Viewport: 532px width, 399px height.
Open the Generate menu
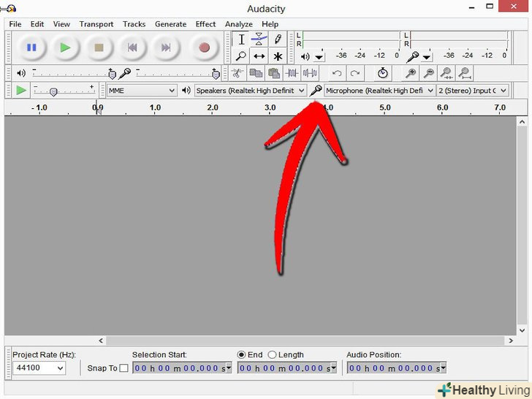point(171,24)
